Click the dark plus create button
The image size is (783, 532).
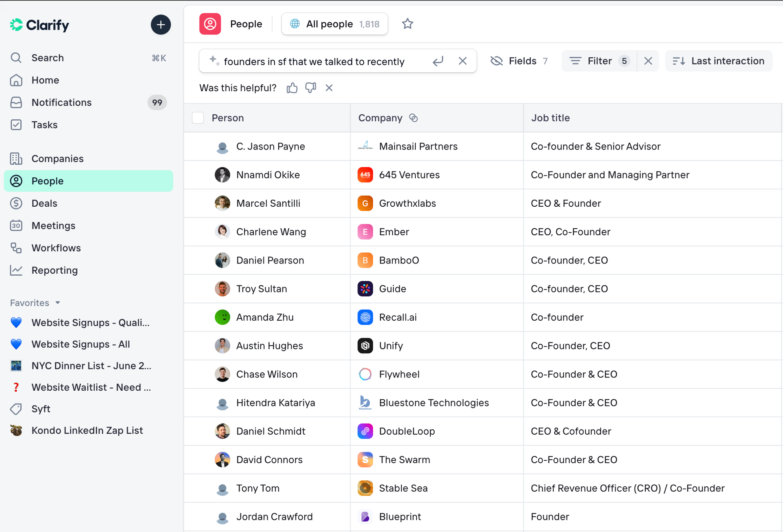tap(161, 25)
